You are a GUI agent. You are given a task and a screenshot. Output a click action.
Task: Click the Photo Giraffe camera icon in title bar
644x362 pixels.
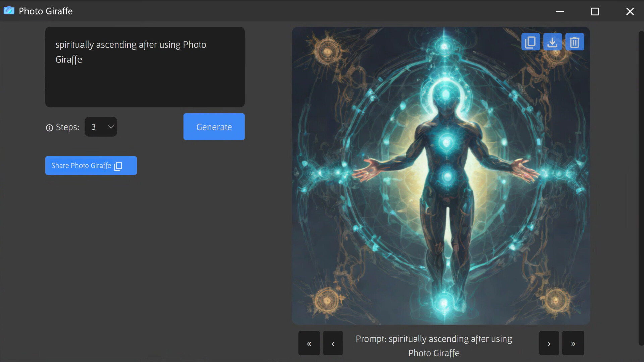click(x=9, y=11)
